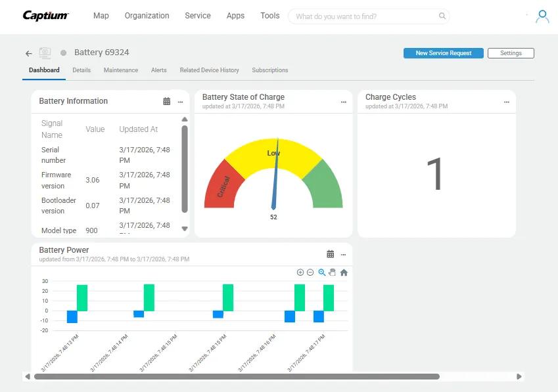Select the magnifier selection zoom tool
The height and width of the screenshot is (392, 558).
pyautogui.click(x=321, y=272)
